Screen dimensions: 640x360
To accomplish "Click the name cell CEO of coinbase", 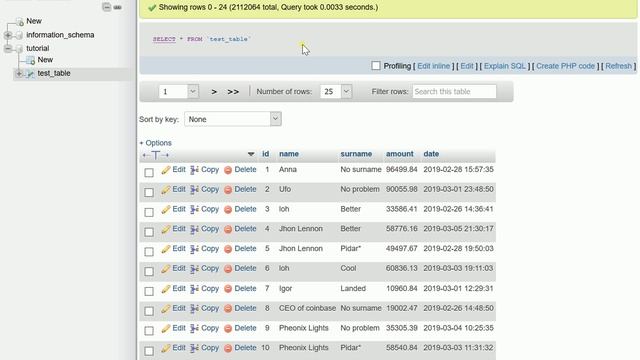I will (x=307, y=308).
